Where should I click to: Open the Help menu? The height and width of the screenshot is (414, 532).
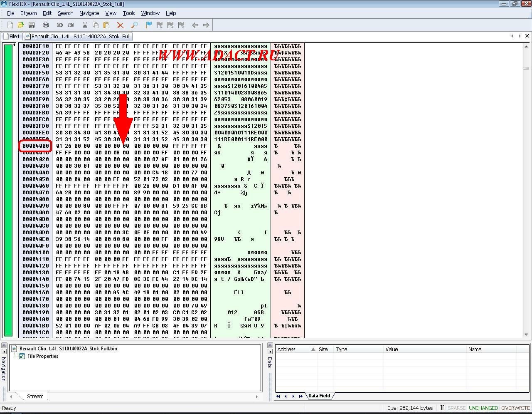[x=171, y=13]
